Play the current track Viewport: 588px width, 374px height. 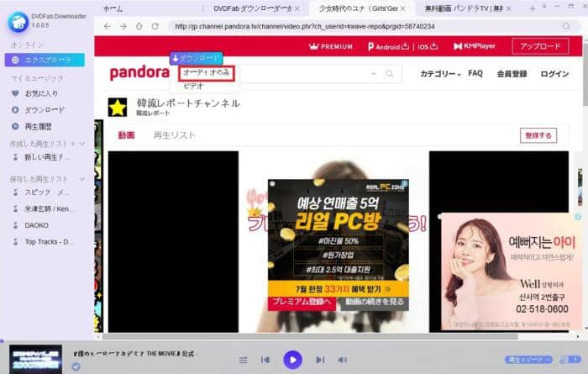[292, 360]
